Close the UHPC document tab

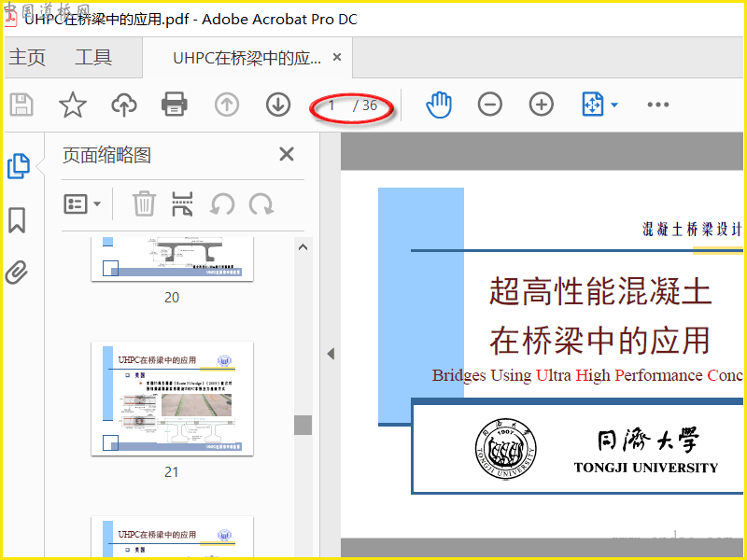coord(337,57)
